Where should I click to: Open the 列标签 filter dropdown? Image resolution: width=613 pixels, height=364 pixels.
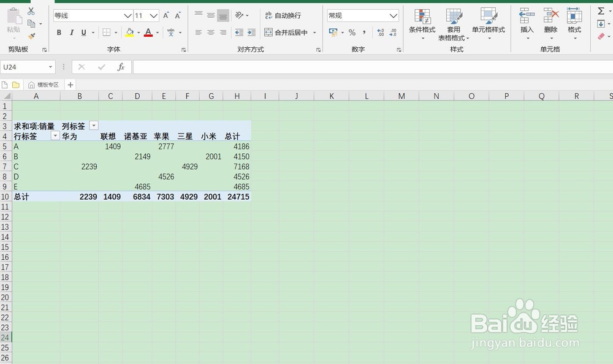click(94, 126)
